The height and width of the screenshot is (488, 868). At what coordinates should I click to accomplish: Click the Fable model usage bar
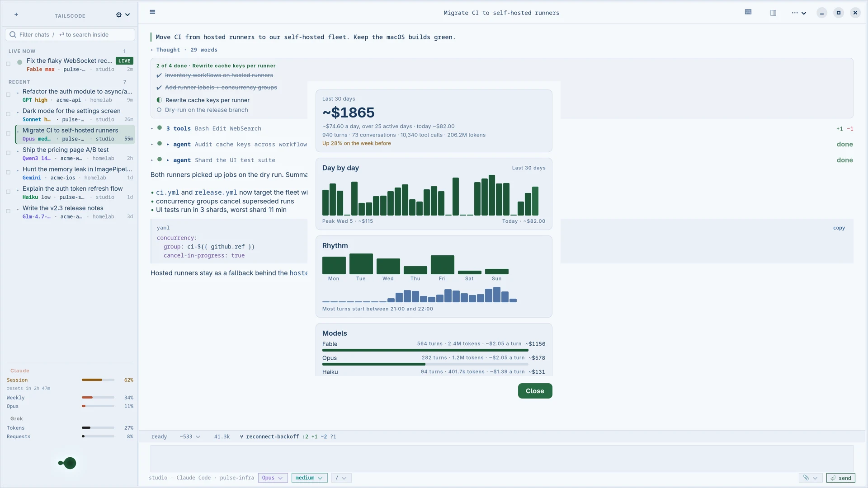click(425, 350)
